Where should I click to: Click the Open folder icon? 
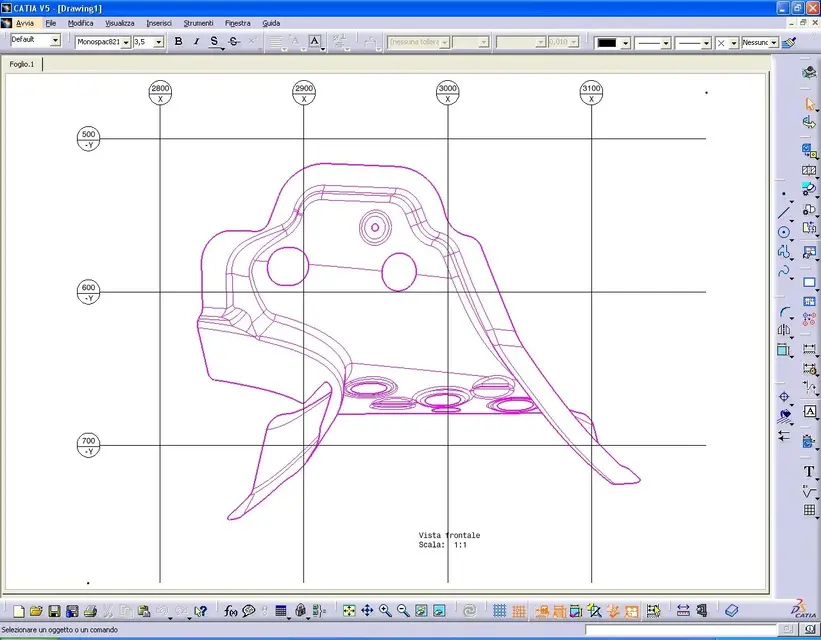[36, 611]
